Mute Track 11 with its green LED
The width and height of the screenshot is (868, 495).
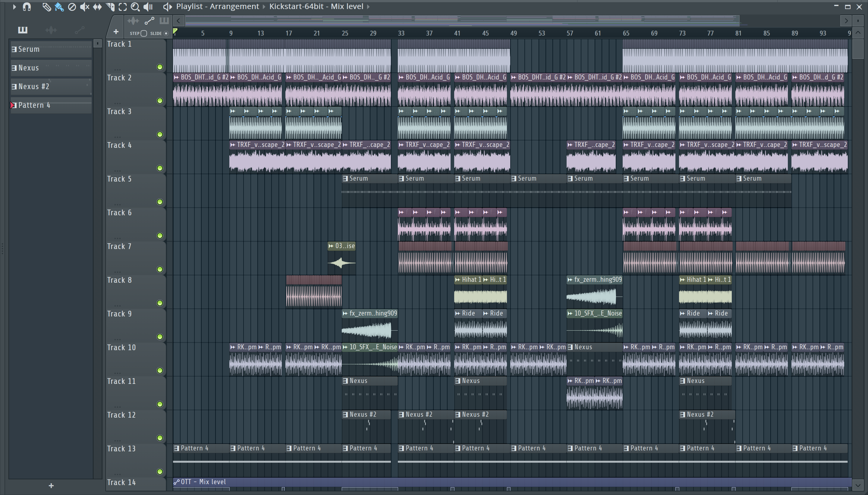[x=159, y=404]
